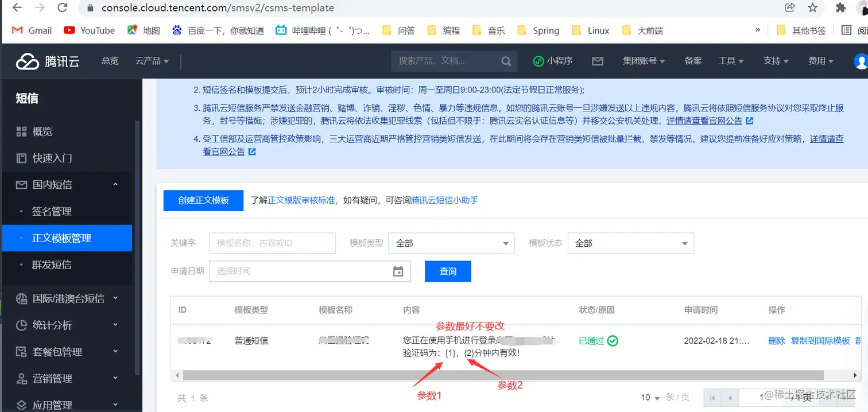This screenshot has width=868, height=412.
Task: Click the share icon in the address bar
Action: pyautogui.click(x=790, y=8)
